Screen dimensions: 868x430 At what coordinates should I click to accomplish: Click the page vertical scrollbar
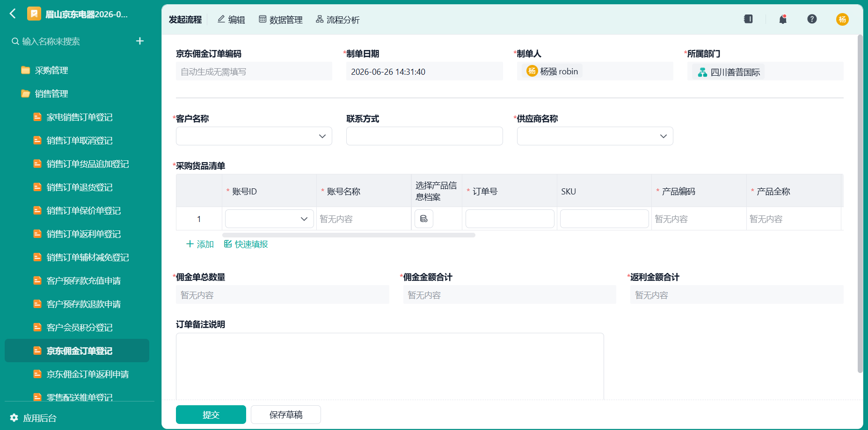point(860,204)
